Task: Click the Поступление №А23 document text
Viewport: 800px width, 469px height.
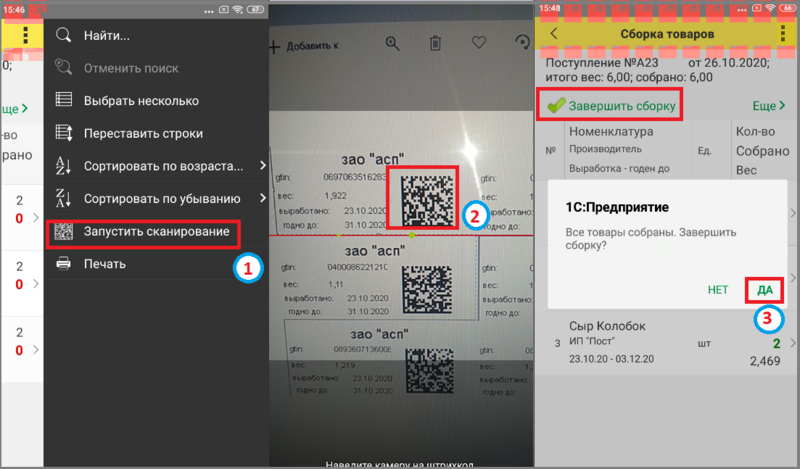Action: [602, 63]
